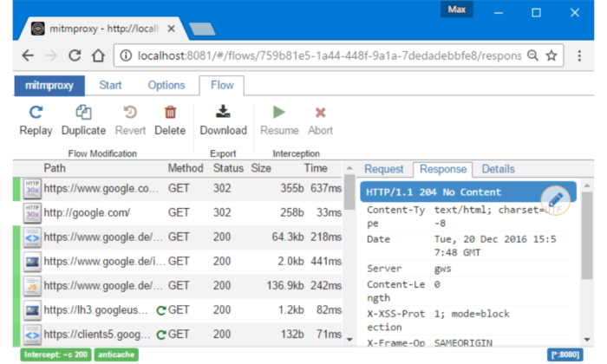Click the site info icon in address bar
The height and width of the screenshot is (364, 607).
pyautogui.click(x=126, y=56)
